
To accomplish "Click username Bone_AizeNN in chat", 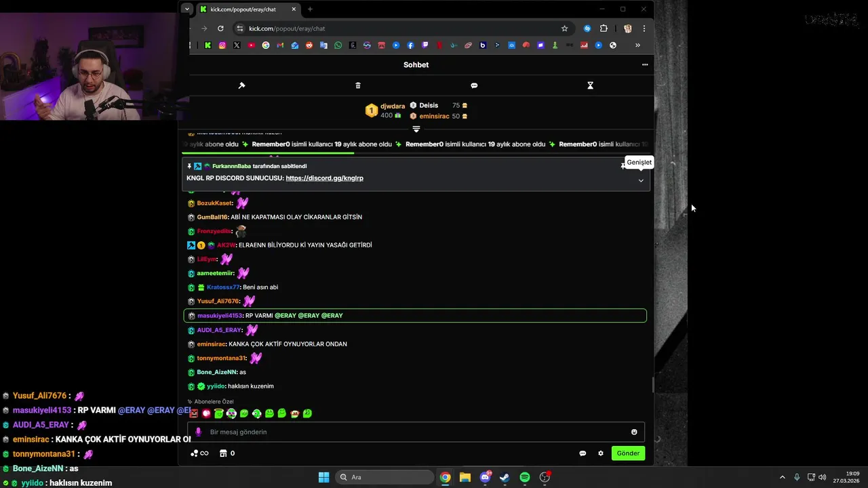I will point(216,372).
